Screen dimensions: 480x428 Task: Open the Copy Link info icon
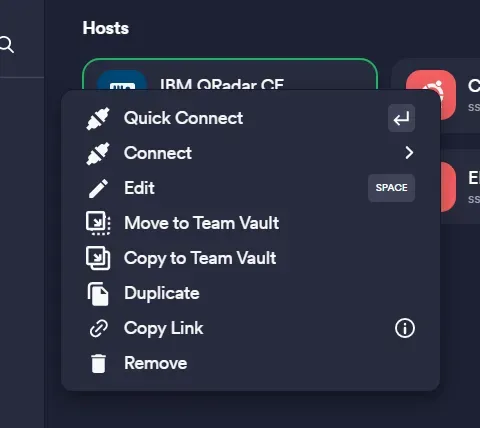click(x=405, y=328)
